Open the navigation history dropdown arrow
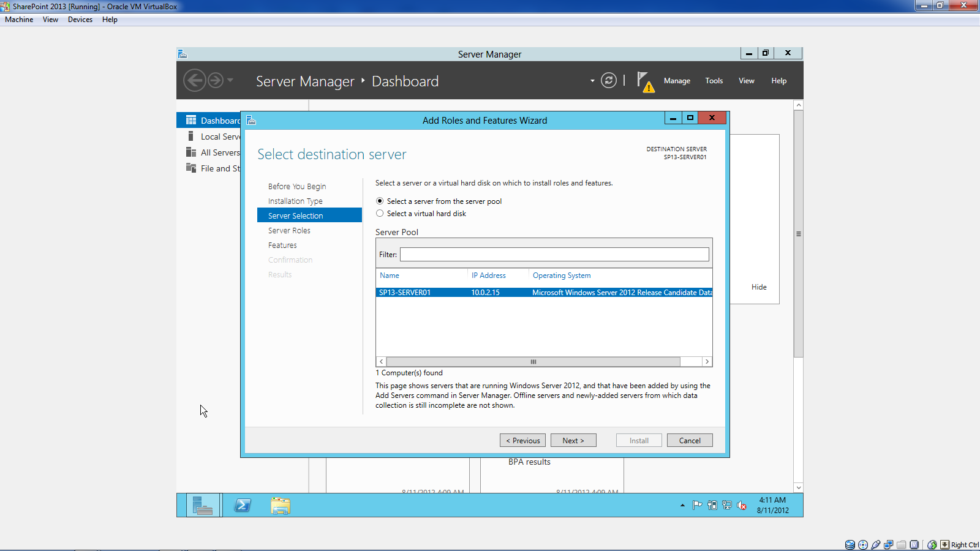 pyautogui.click(x=230, y=80)
